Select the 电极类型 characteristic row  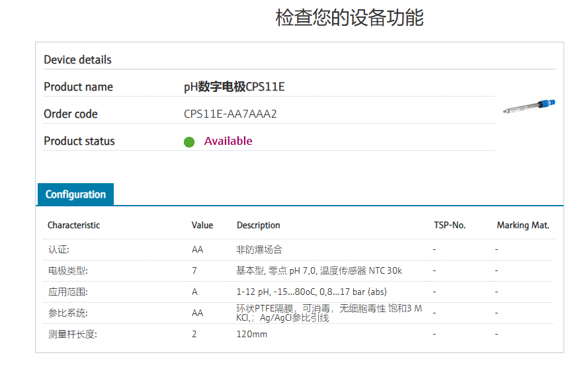67,270
